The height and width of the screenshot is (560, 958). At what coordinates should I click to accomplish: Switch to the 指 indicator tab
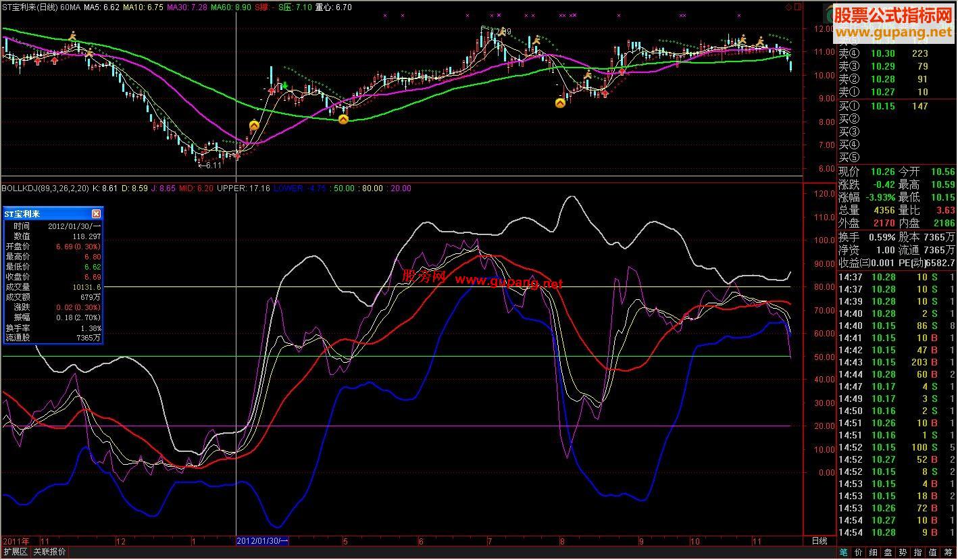pyautogui.click(x=918, y=553)
